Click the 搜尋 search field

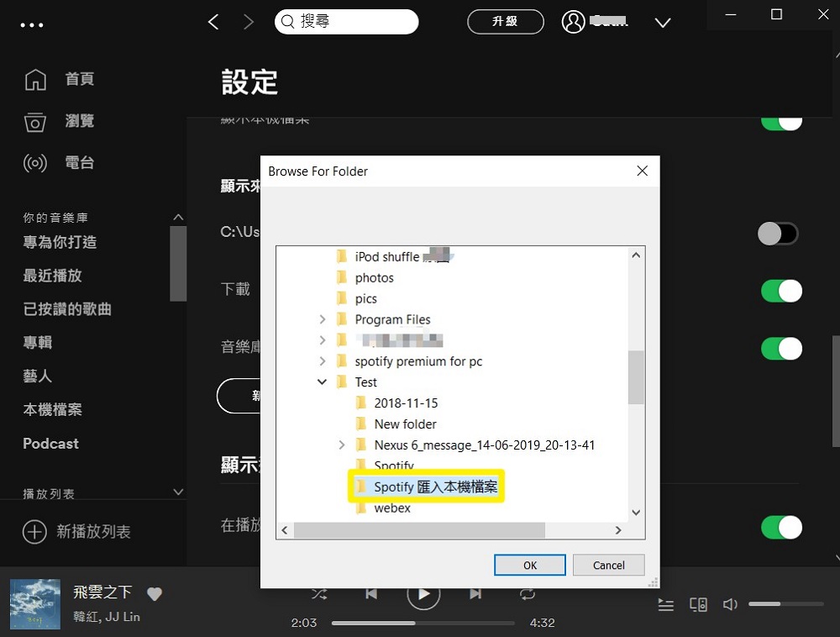[x=346, y=22]
